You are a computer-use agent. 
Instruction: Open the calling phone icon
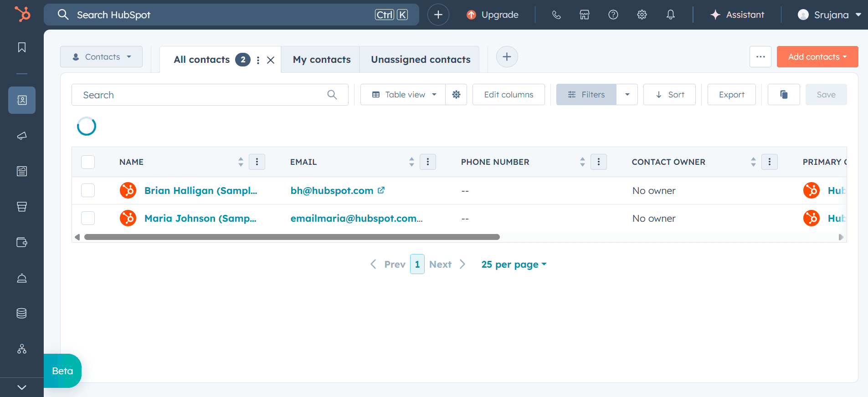[556, 15]
